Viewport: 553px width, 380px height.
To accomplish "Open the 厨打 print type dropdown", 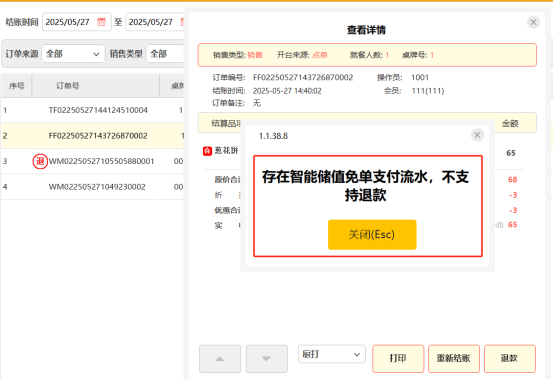I will pyautogui.click(x=332, y=354).
